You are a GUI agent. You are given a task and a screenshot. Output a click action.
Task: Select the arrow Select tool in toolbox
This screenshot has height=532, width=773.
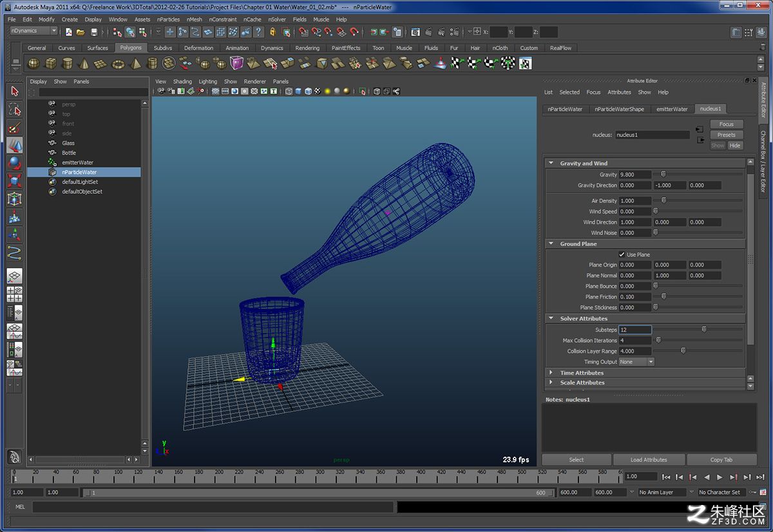[x=14, y=91]
